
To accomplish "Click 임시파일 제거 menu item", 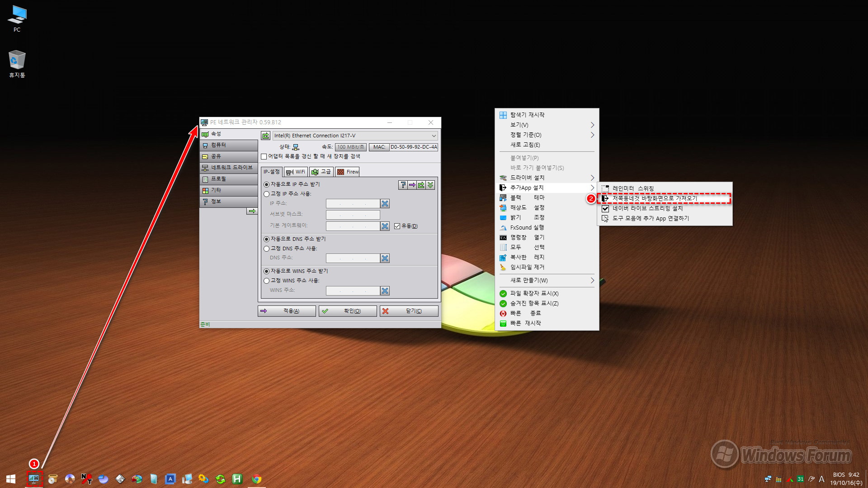I will [547, 267].
